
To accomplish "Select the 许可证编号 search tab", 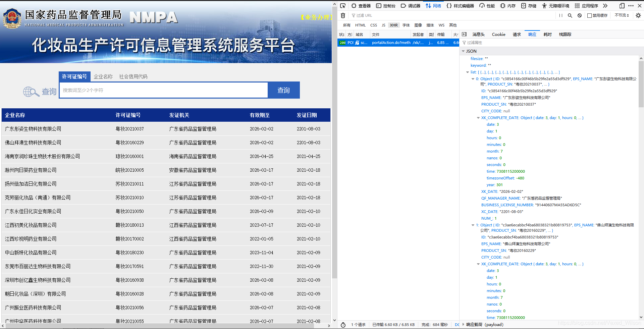I will 74,76.
